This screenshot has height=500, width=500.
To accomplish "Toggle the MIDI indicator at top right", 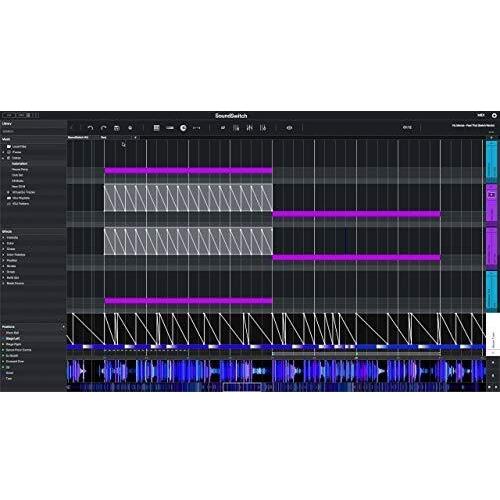I will [481, 115].
